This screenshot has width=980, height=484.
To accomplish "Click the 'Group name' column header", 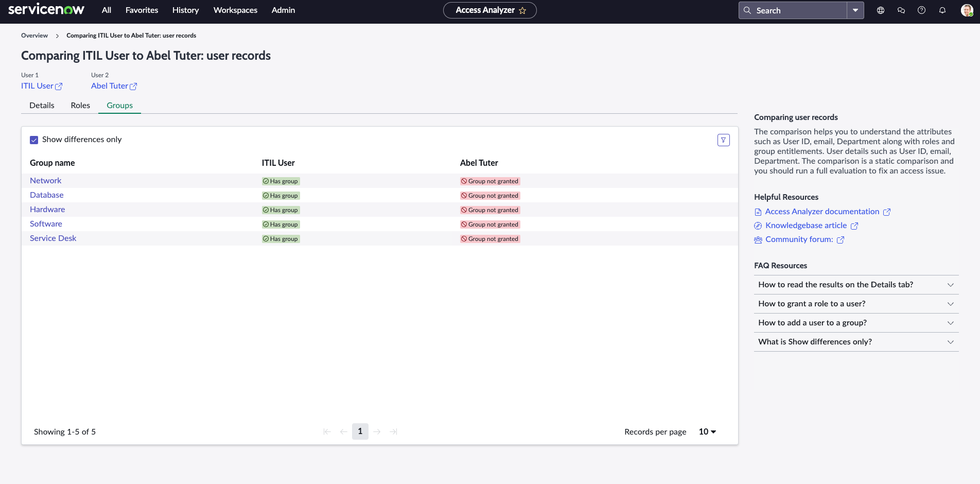I will point(52,163).
